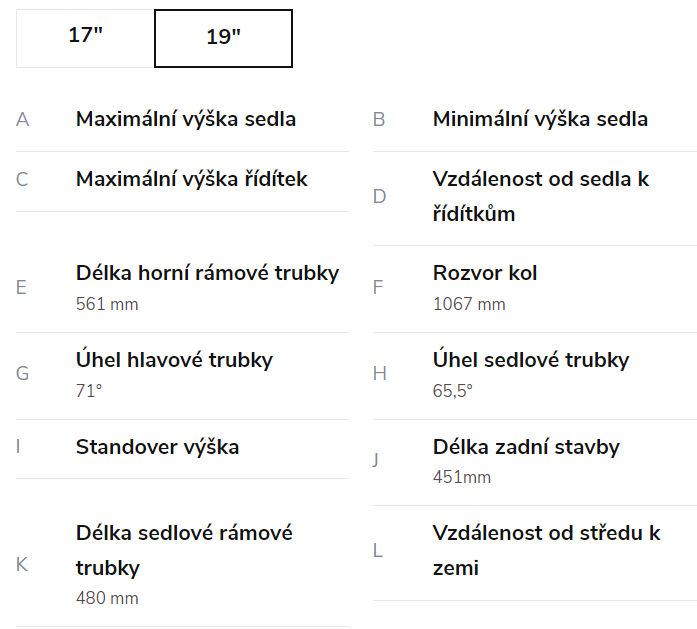
Task: Select the 71° head tube angle value
Action: (x=89, y=391)
